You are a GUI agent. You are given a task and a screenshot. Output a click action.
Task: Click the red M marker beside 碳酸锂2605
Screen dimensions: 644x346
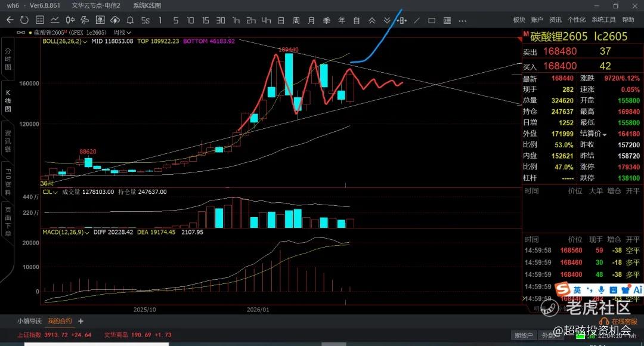point(526,33)
